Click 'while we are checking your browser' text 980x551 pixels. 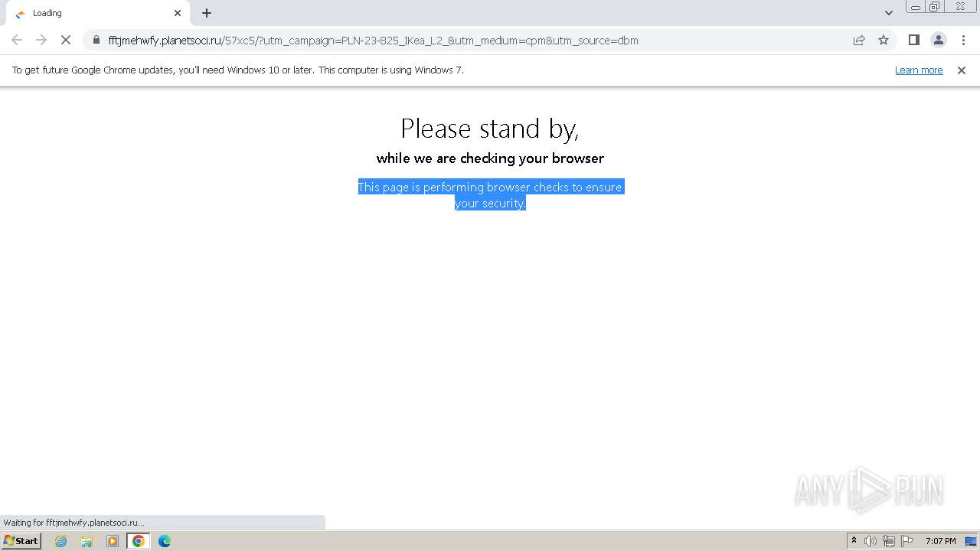coord(490,158)
